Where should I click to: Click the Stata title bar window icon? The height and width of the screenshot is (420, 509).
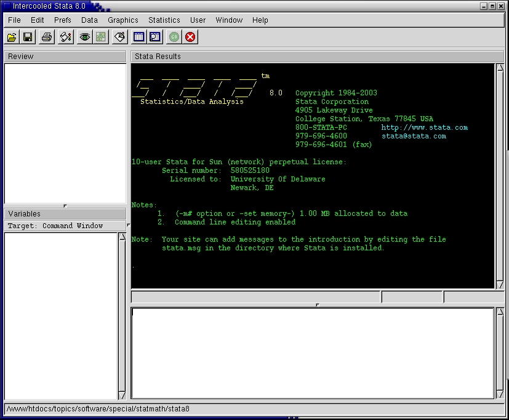pyautogui.click(x=7, y=6)
